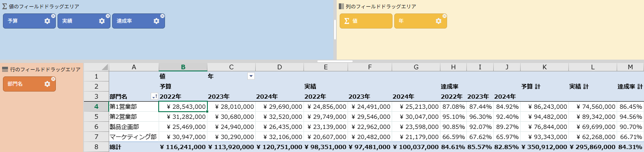Click the select-all corner of the spreadsheet
The image size is (644, 152).
click(96, 67)
